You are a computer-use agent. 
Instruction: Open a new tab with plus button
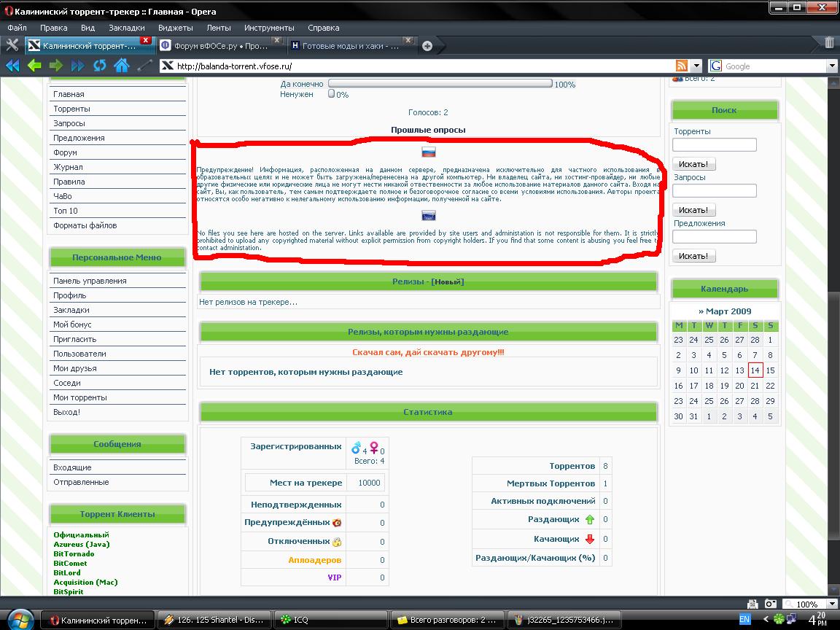coord(427,46)
